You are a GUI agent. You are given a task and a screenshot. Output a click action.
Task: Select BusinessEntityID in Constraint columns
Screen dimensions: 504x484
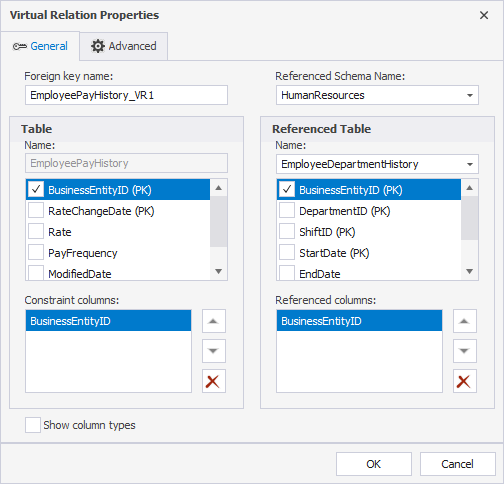pyautogui.click(x=108, y=321)
